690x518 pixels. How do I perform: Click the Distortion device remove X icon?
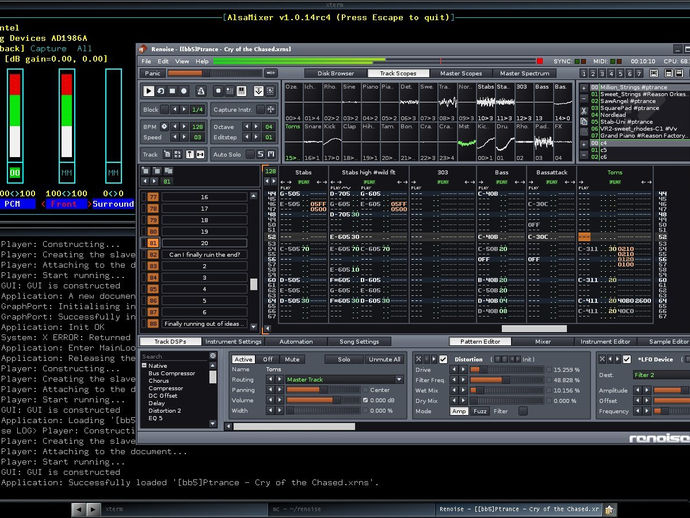pyautogui.click(x=418, y=359)
